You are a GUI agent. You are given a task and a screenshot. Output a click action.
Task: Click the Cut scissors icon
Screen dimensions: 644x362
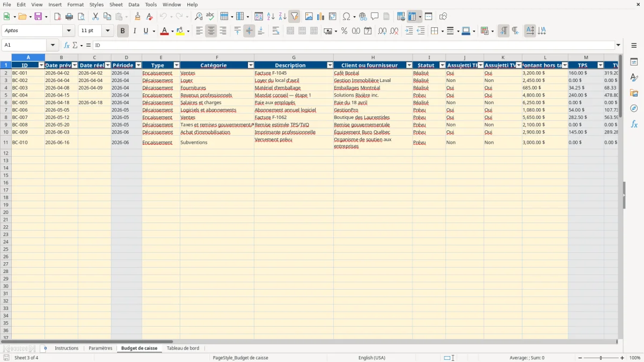click(x=96, y=17)
